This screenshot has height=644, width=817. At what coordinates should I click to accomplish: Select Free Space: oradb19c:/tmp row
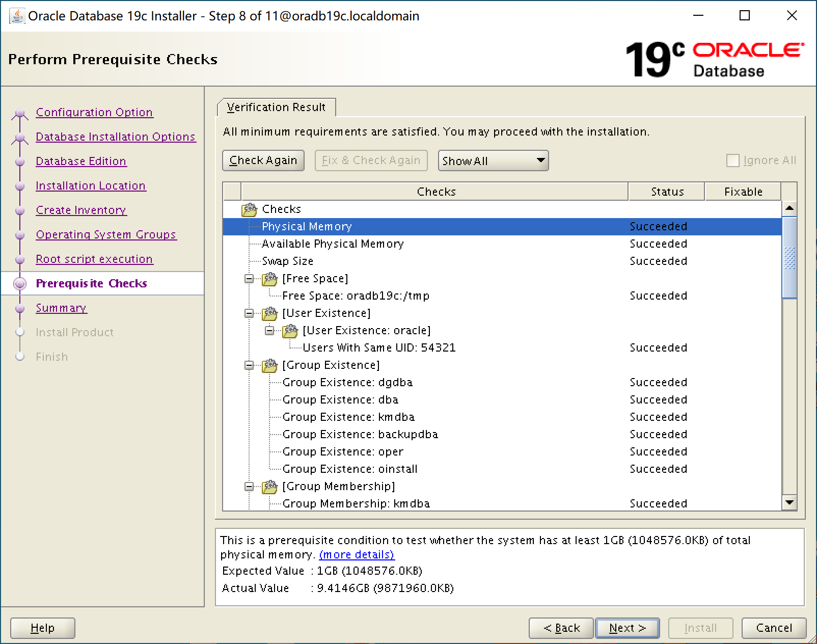[502, 296]
